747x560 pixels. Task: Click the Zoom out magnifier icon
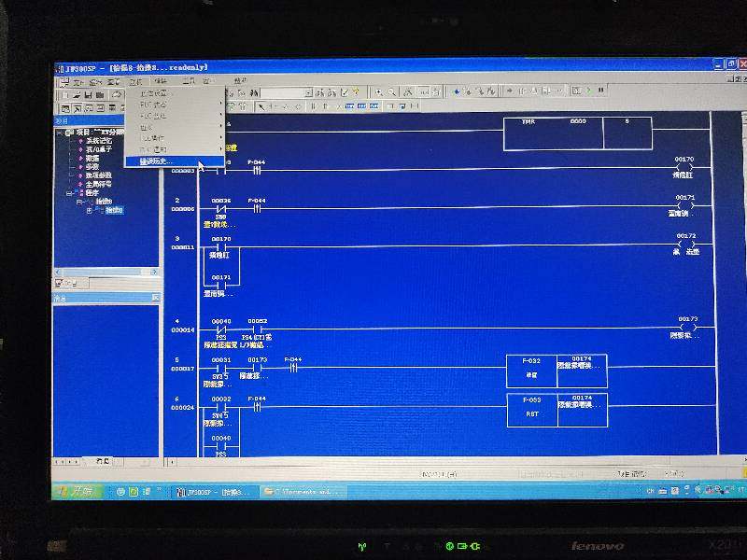tap(391, 91)
